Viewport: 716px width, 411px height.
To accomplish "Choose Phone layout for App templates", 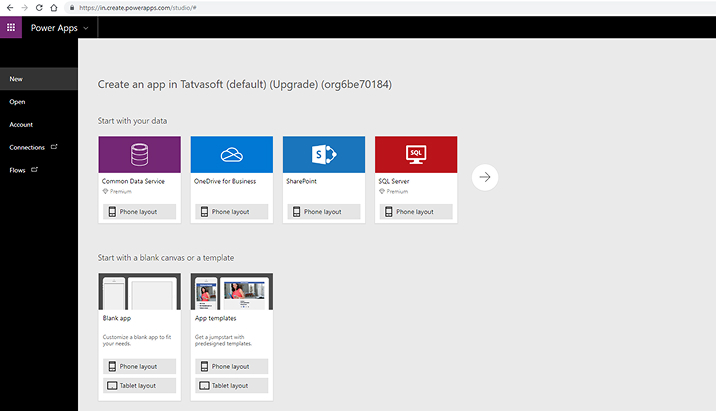I will tap(232, 366).
